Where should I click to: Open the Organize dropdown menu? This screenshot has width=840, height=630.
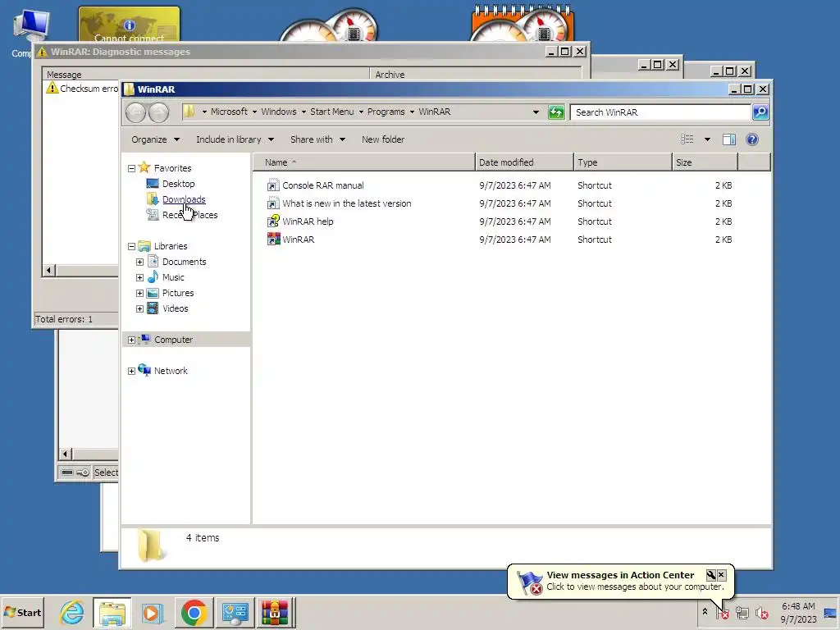pyautogui.click(x=155, y=139)
